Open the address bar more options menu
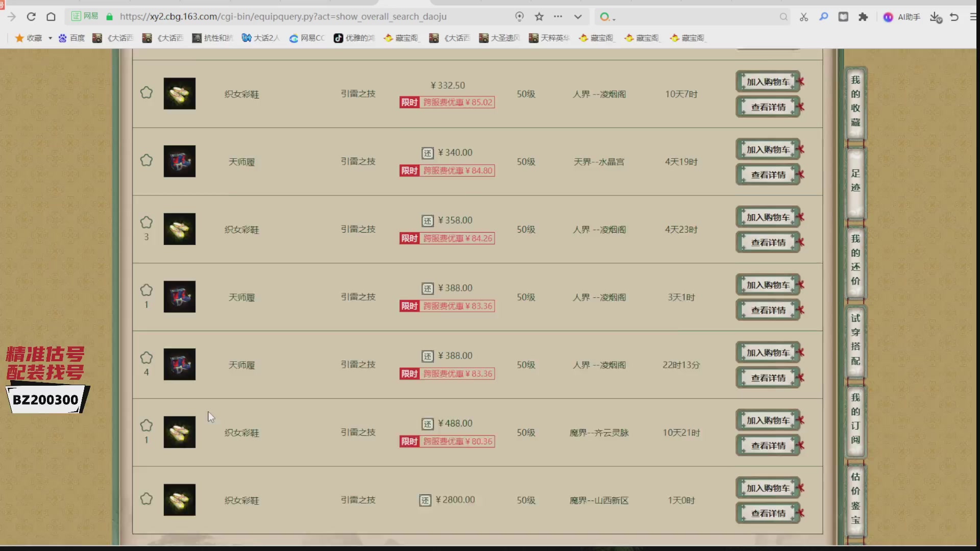 tap(558, 17)
